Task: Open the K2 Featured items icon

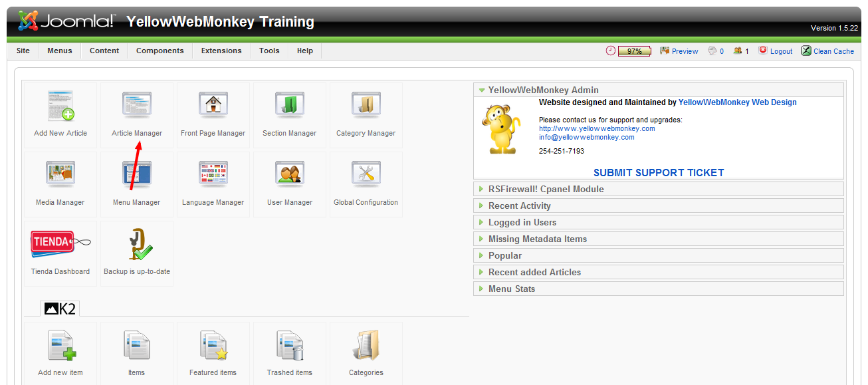Action: click(x=213, y=346)
